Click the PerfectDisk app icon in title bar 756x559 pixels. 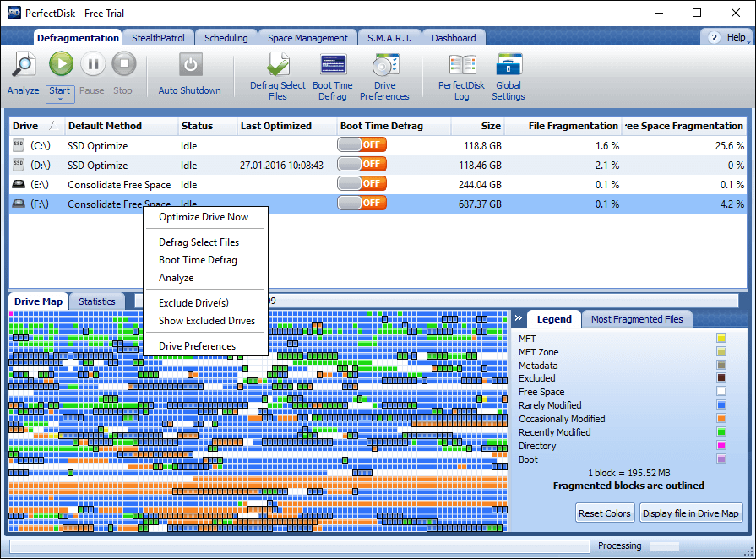14,13
